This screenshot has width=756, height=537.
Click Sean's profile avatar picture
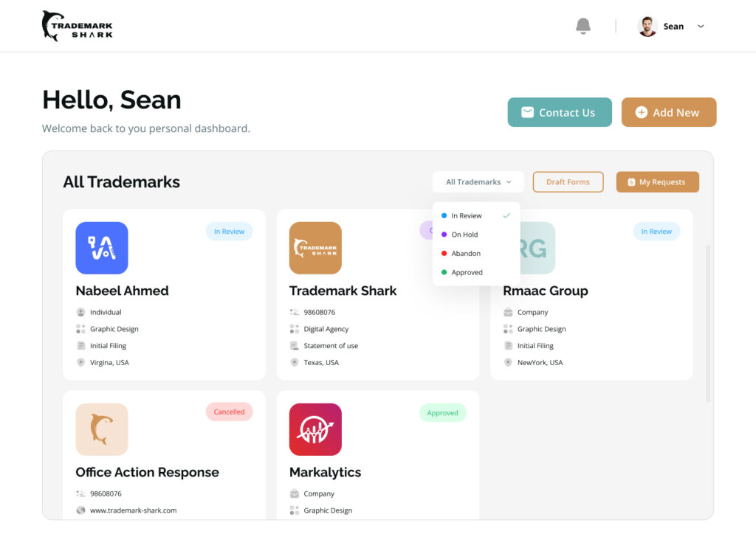(647, 27)
